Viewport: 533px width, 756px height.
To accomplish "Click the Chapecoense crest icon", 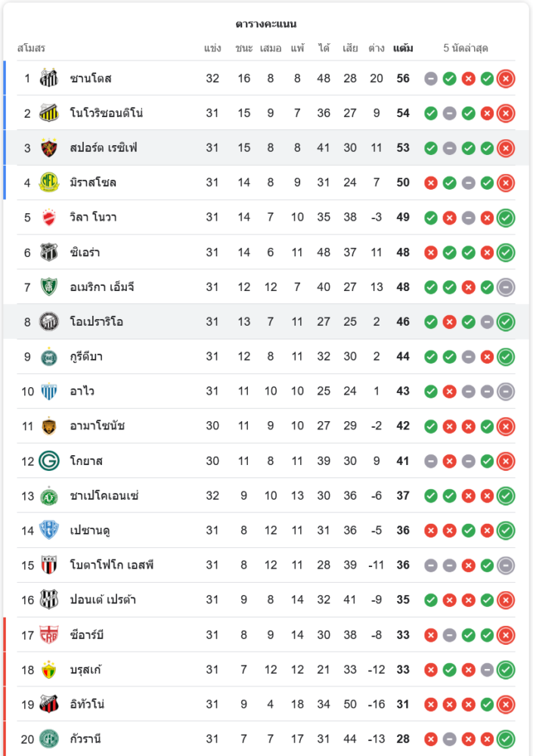I will 49,496.
